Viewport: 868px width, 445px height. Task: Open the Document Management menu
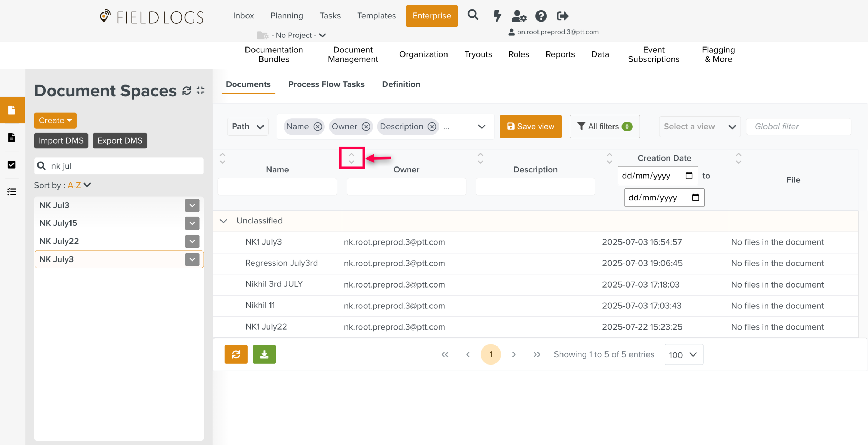(x=353, y=54)
